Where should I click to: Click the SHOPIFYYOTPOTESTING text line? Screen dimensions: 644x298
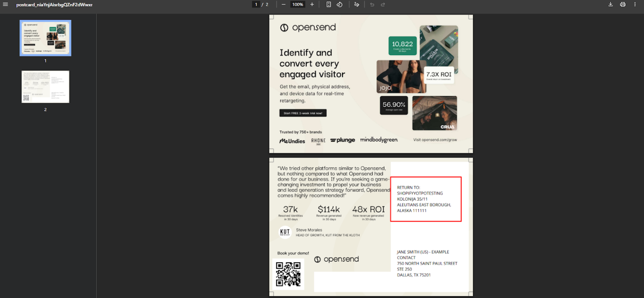pos(420,193)
